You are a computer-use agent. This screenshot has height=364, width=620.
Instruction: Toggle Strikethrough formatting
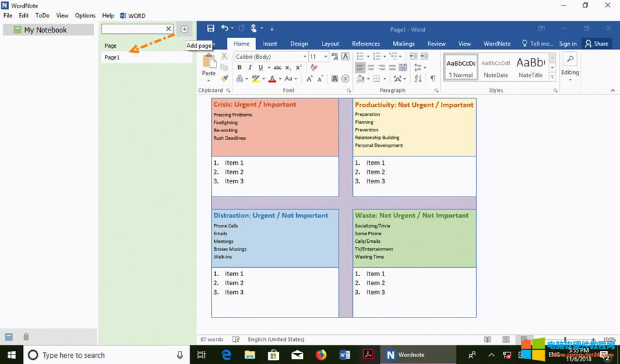pos(277,68)
